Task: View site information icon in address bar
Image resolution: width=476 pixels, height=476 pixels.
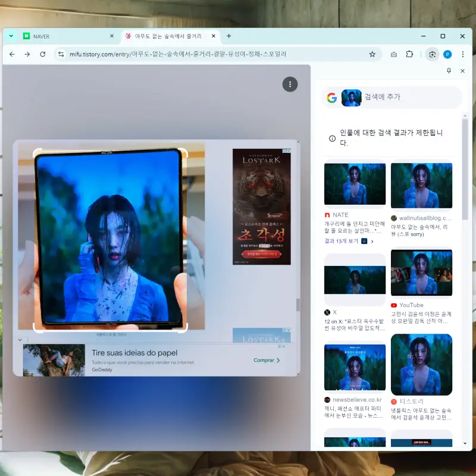Action: pos(61,54)
